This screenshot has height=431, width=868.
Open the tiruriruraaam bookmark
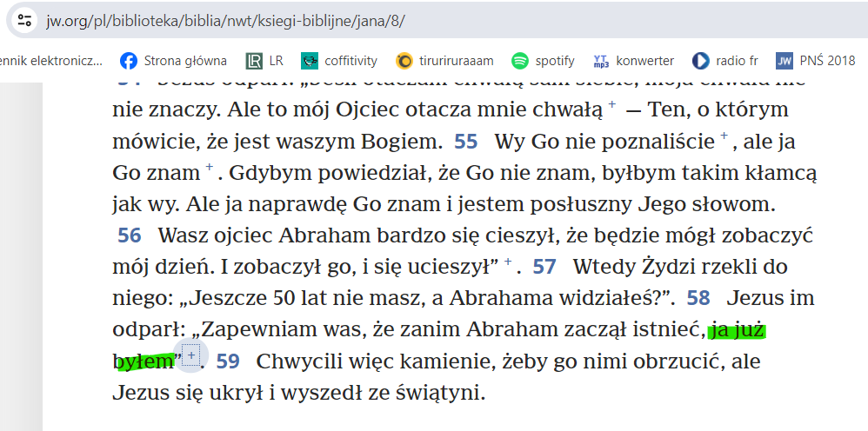[444, 61]
